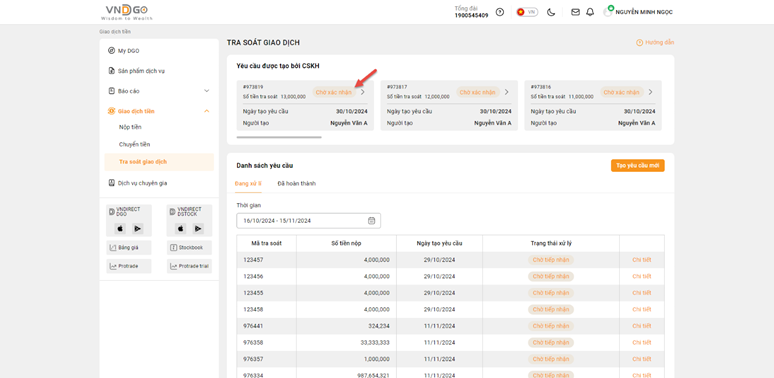
Task: Click Chờ xác nhận status on request #973817
Action: click(478, 92)
